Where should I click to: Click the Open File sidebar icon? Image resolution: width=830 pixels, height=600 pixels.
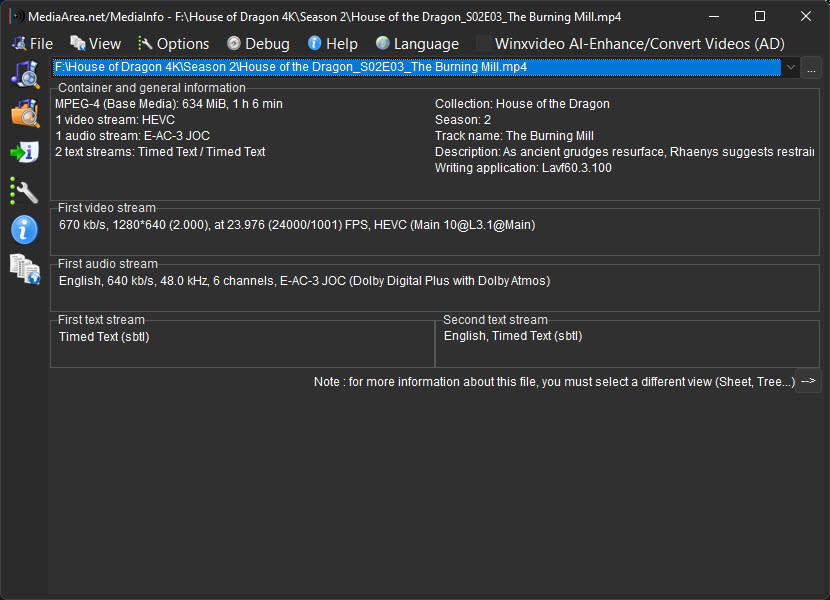tap(25, 74)
